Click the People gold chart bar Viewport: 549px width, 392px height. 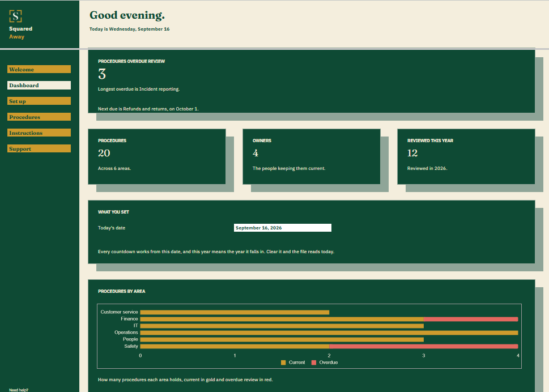coord(282,339)
